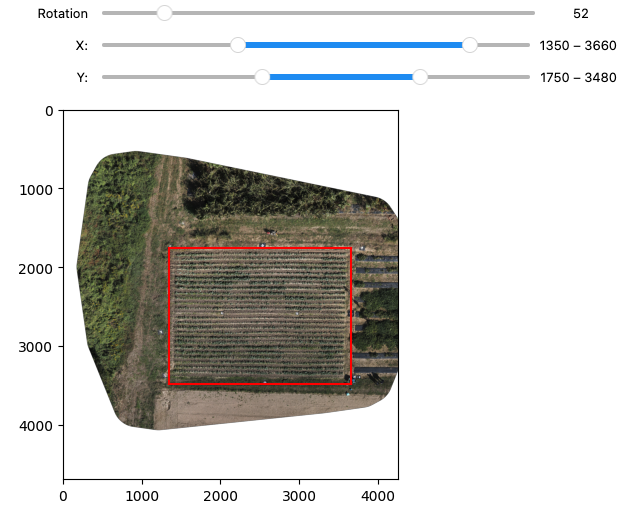Click the Rotation slider handle
This screenshot has width=627, height=514.
pos(164,13)
